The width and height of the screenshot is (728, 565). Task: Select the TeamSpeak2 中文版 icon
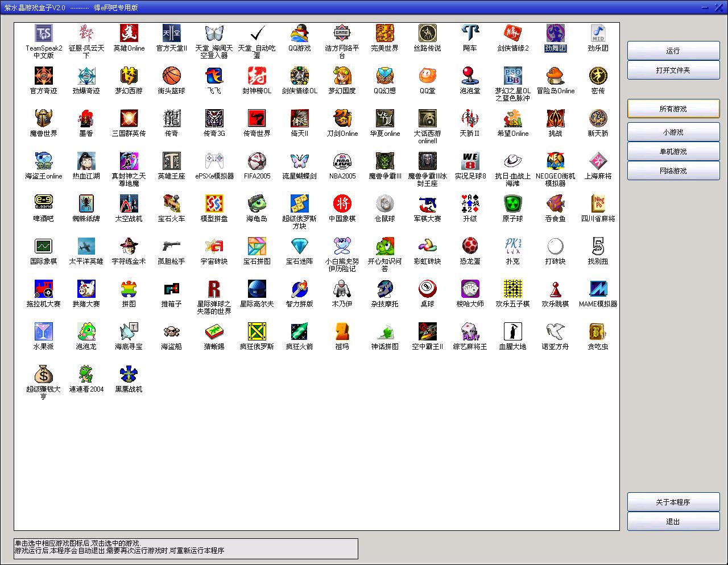click(x=44, y=33)
